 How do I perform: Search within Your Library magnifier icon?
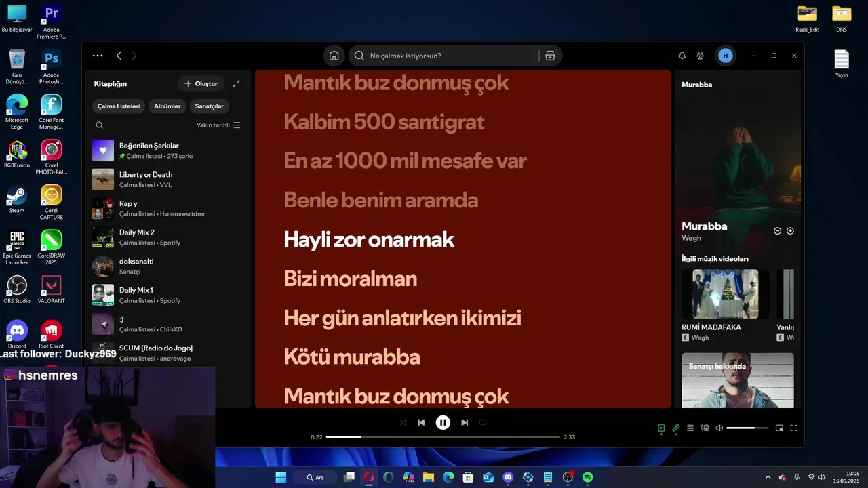pyautogui.click(x=99, y=125)
